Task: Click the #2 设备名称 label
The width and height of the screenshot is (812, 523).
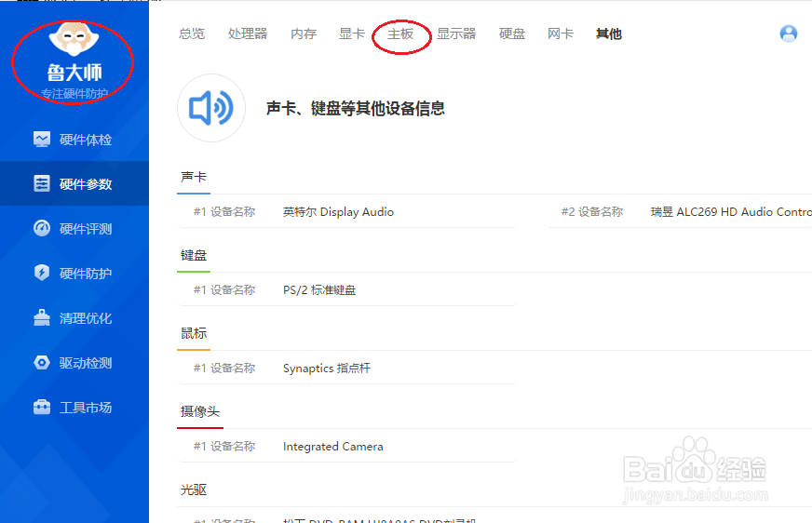Action: 592,211
